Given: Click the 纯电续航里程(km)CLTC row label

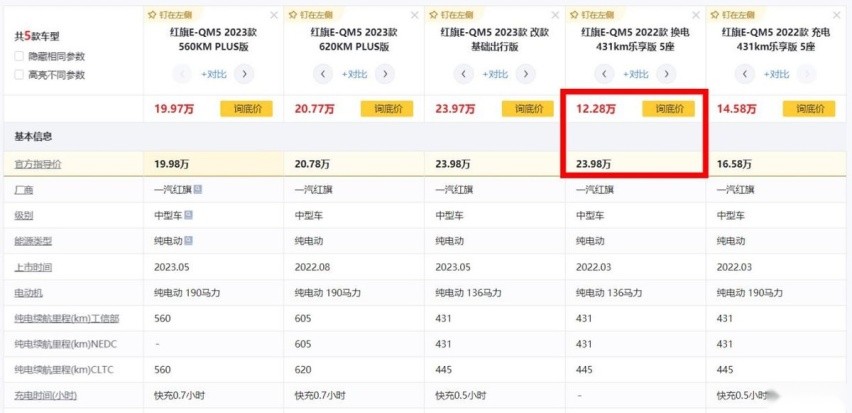Looking at the screenshot, I should point(64,370).
